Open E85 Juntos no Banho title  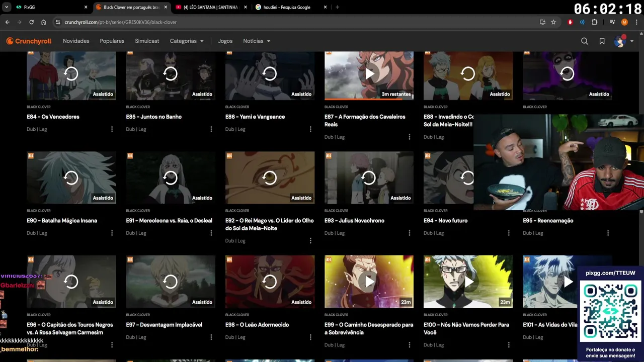pos(154,117)
